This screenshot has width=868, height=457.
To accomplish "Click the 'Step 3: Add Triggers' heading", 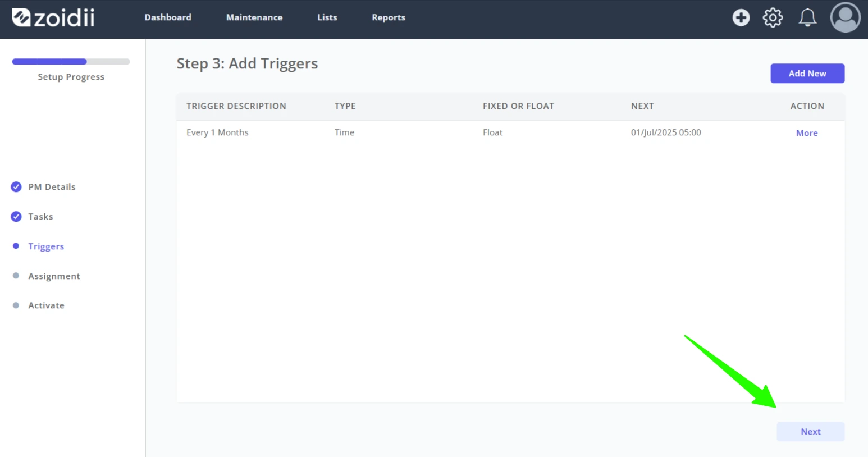I will pyautogui.click(x=247, y=63).
